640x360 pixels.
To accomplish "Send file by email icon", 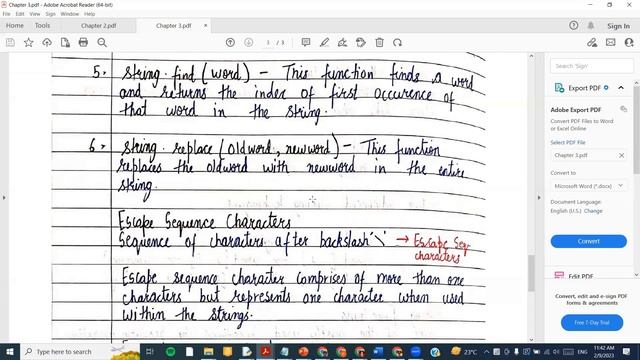I will (x=611, y=42).
